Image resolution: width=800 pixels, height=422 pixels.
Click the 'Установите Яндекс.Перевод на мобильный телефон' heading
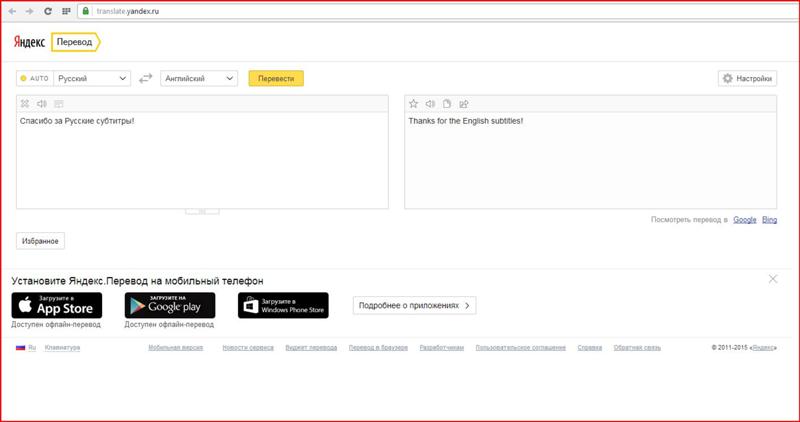click(137, 281)
